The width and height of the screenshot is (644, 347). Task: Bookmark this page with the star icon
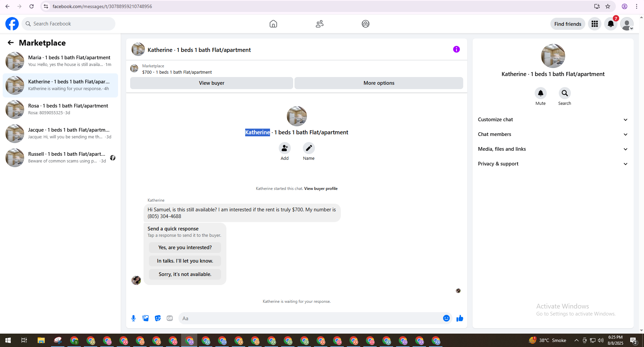point(608,6)
